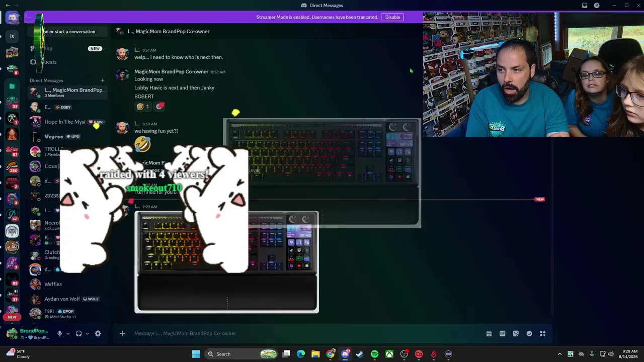
Task: Open the weather widget showing 58°F Cloudy
Action: click(17, 354)
